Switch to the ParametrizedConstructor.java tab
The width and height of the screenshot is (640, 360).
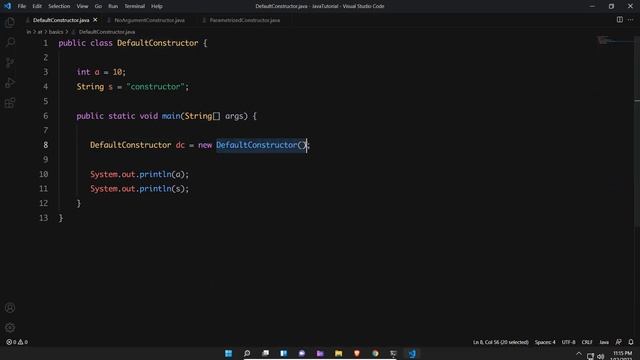[244, 20]
